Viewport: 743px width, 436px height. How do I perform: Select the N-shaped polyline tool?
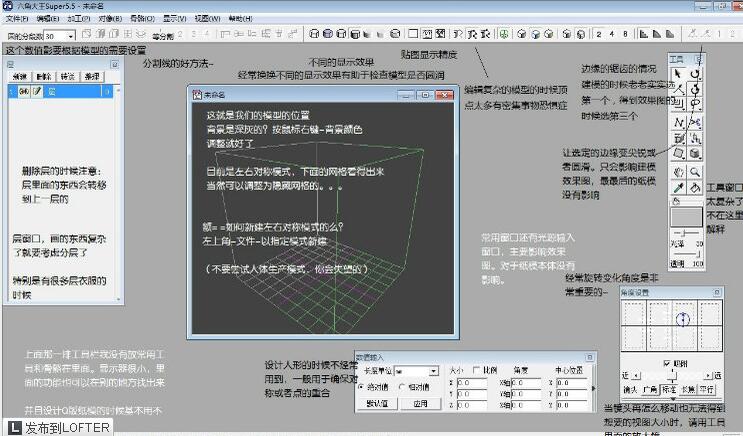point(679,123)
